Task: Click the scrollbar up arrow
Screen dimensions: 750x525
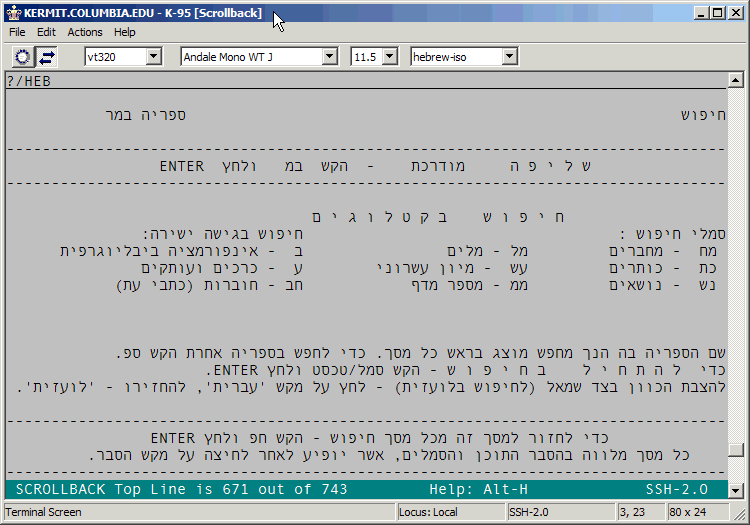Action: point(736,79)
